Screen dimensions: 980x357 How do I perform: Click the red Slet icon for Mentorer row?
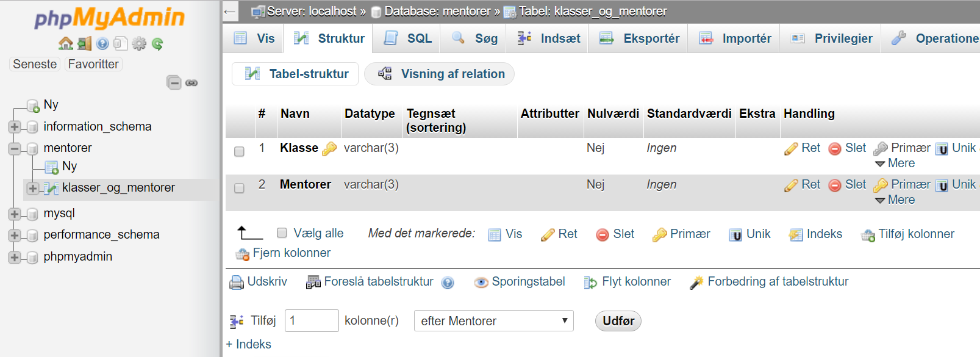[x=835, y=186]
